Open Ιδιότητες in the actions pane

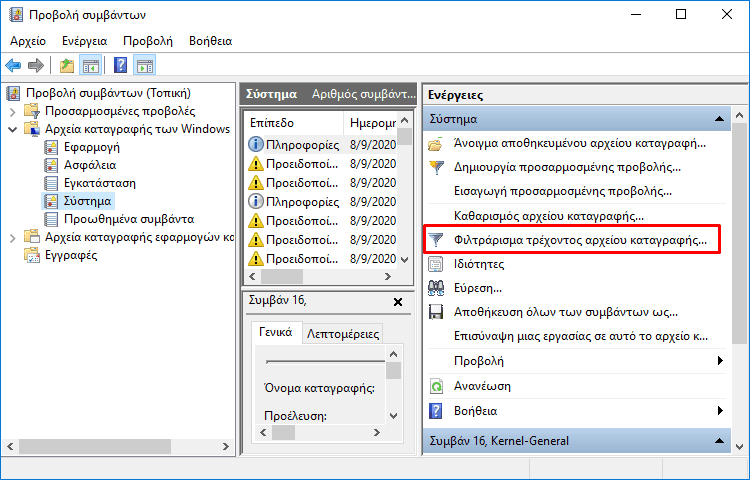tap(479, 264)
